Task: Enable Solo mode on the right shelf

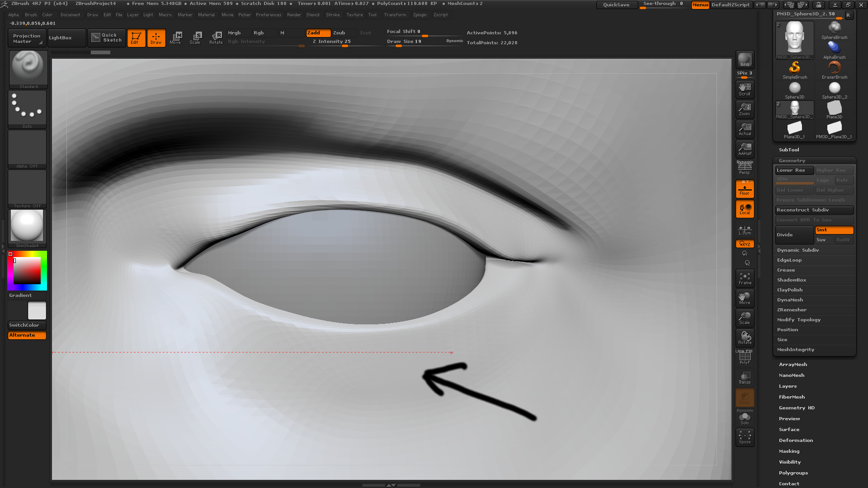Action: pyautogui.click(x=745, y=418)
